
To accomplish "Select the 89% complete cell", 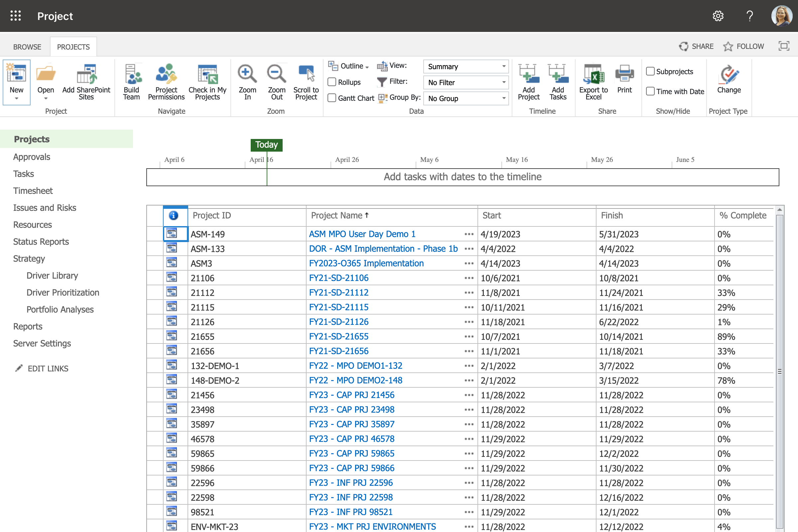I will tap(744, 336).
